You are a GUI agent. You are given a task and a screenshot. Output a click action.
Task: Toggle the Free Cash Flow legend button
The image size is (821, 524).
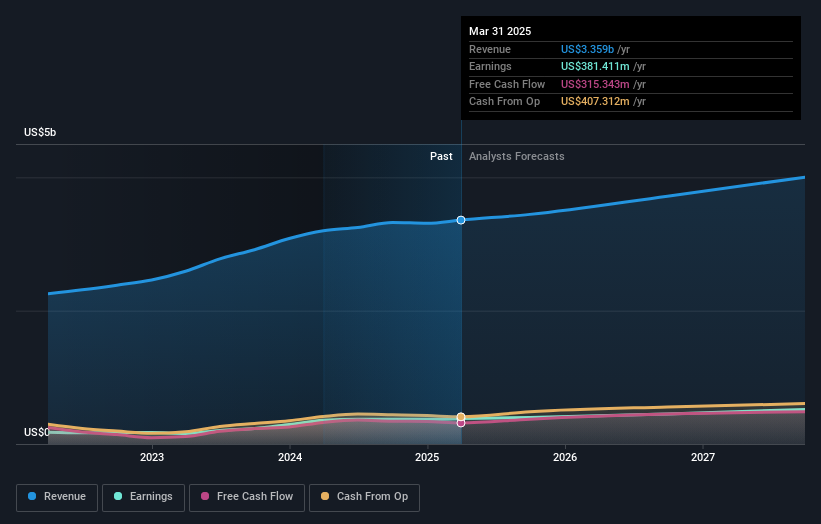[247, 497]
